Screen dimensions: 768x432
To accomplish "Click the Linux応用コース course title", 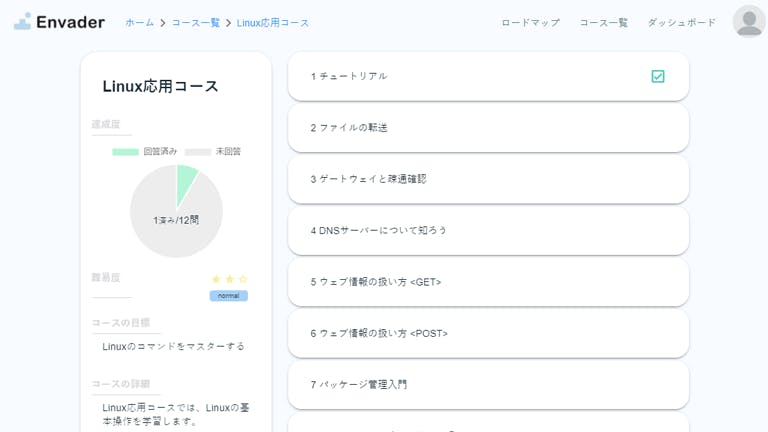I will pyautogui.click(x=160, y=86).
